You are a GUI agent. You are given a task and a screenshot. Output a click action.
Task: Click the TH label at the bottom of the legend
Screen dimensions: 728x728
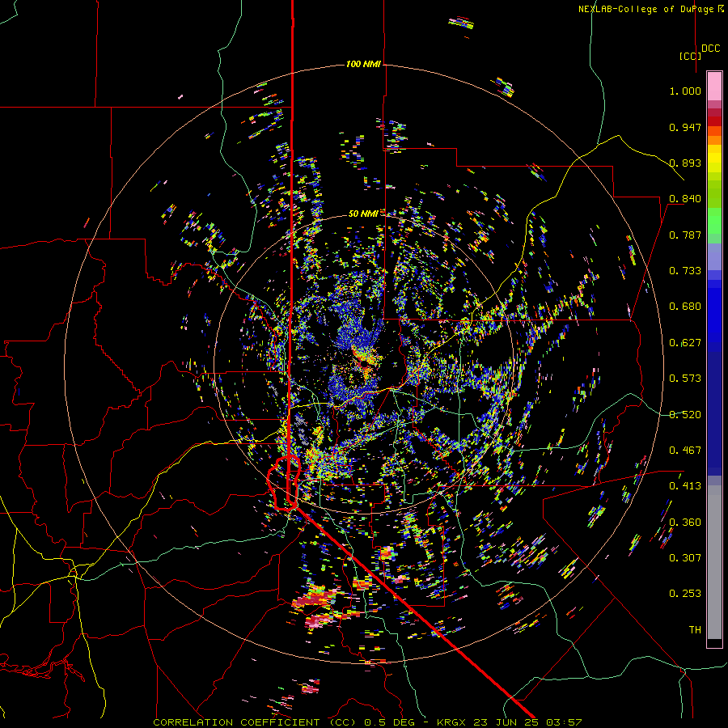click(695, 630)
